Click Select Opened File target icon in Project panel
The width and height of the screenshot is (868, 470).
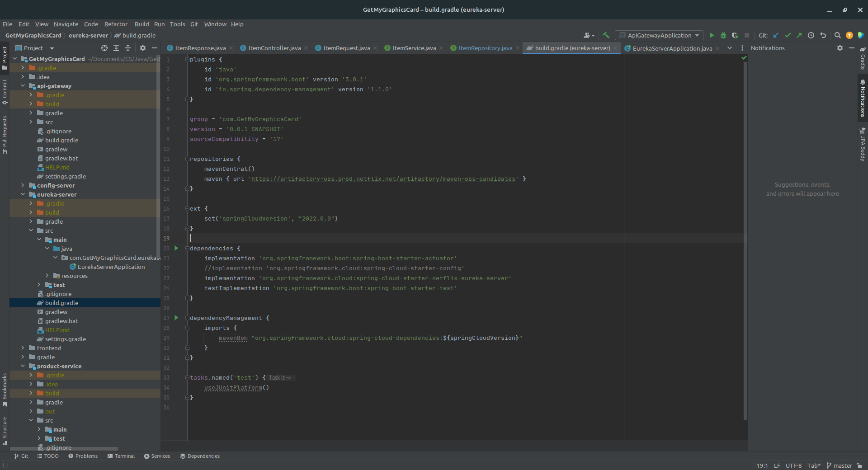(x=104, y=48)
